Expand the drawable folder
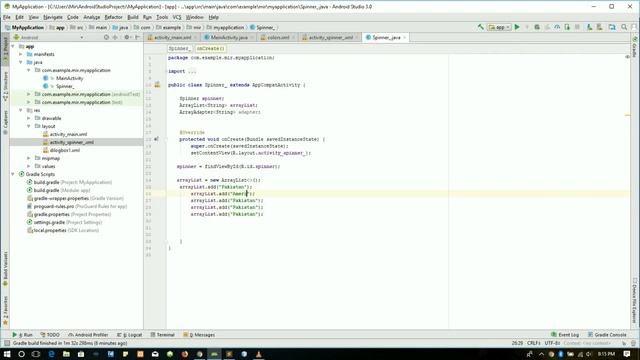The image size is (640, 360). click(29, 118)
